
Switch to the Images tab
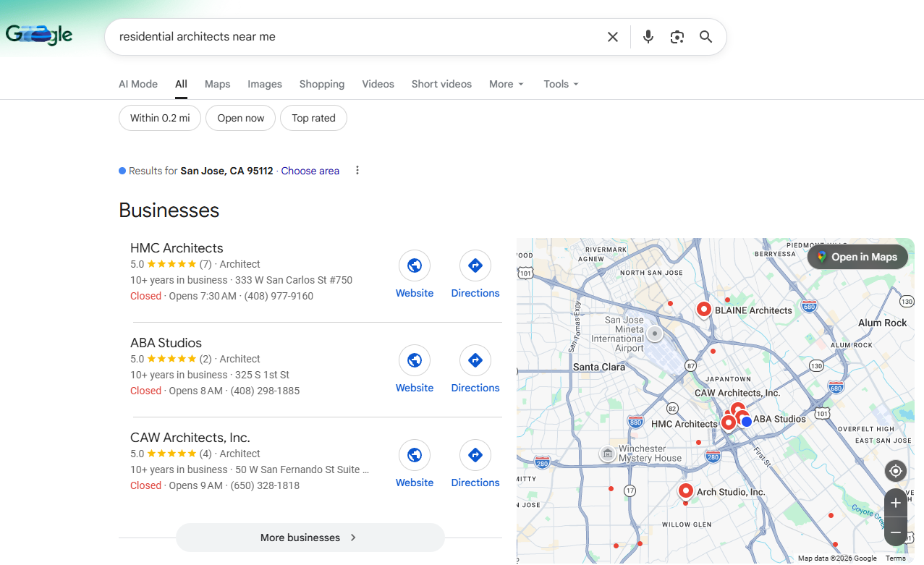[265, 84]
